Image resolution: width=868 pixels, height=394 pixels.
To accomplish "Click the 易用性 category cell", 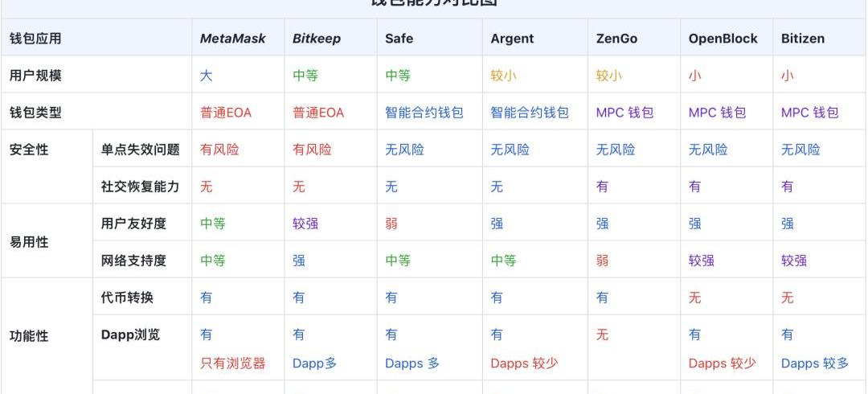I will (x=29, y=241).
